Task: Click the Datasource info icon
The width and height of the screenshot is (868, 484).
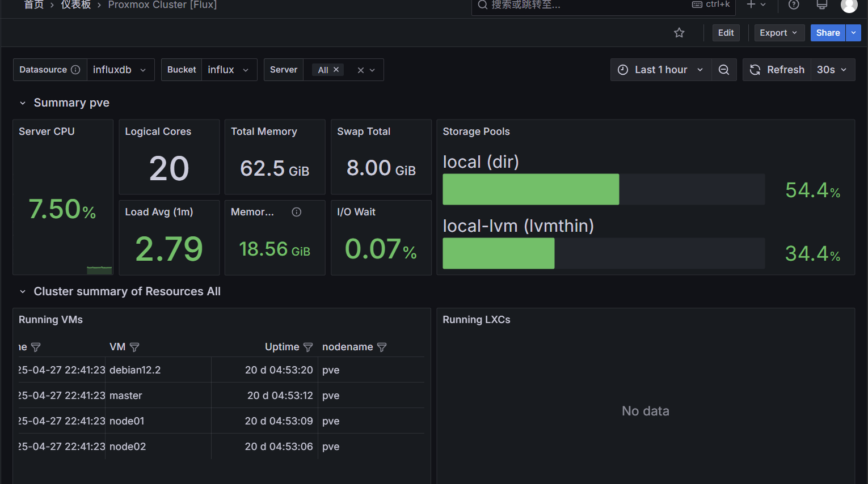Action: [x=75, y=70]
